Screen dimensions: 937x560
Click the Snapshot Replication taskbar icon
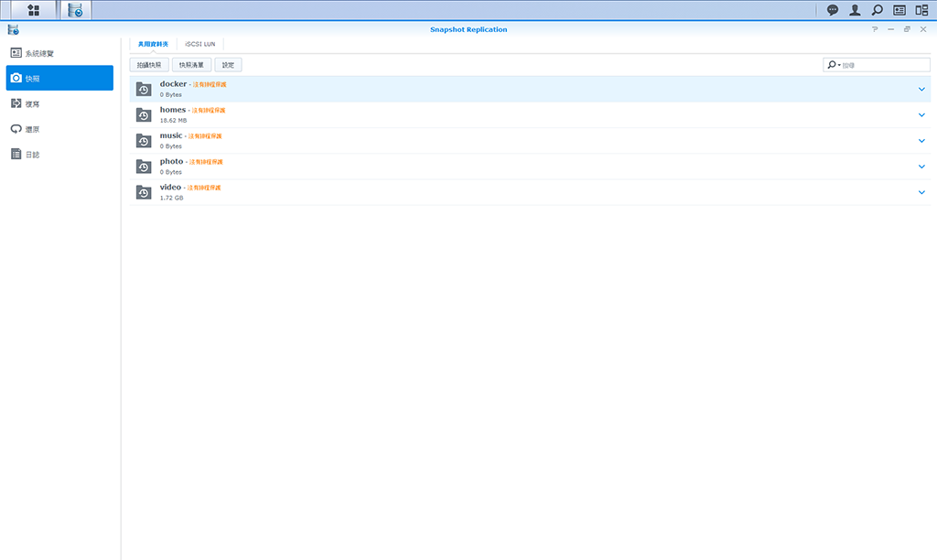coord(75,10)
